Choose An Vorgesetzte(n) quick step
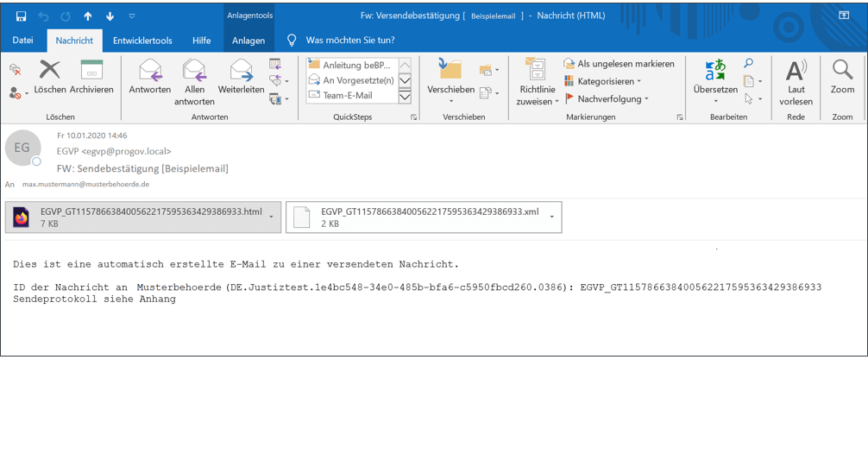 (x=357, y=80)
